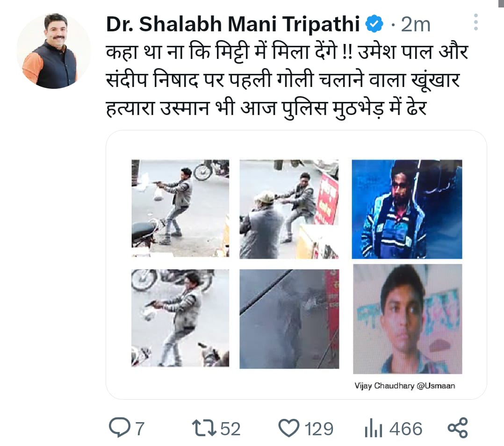Click the Hindi tweet text

(287, 80)
